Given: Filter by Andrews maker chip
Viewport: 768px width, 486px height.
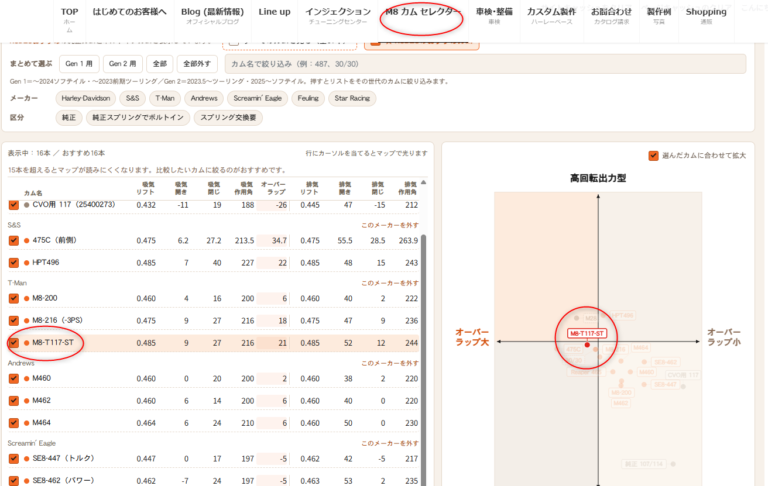Looking at the screenshot, I should pos(204,98).
